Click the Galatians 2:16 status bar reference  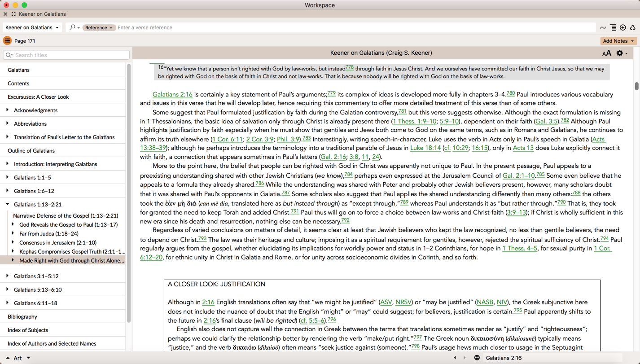504,358
